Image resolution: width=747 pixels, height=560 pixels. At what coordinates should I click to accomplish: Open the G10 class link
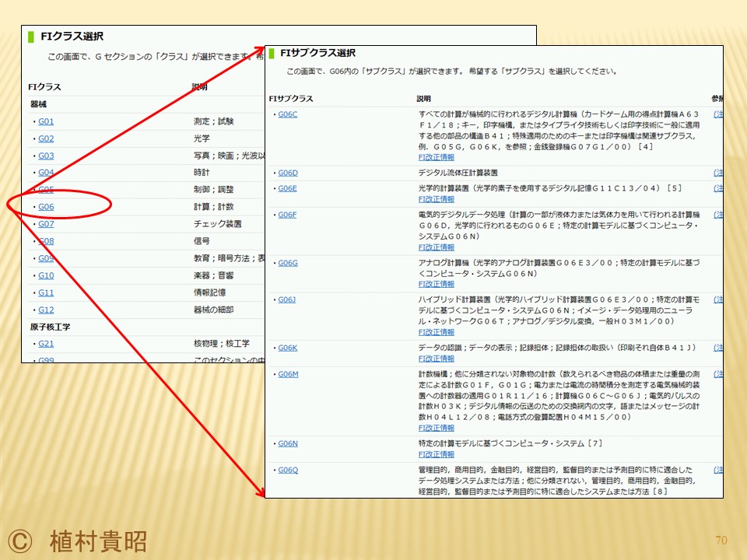coord(46,275)
